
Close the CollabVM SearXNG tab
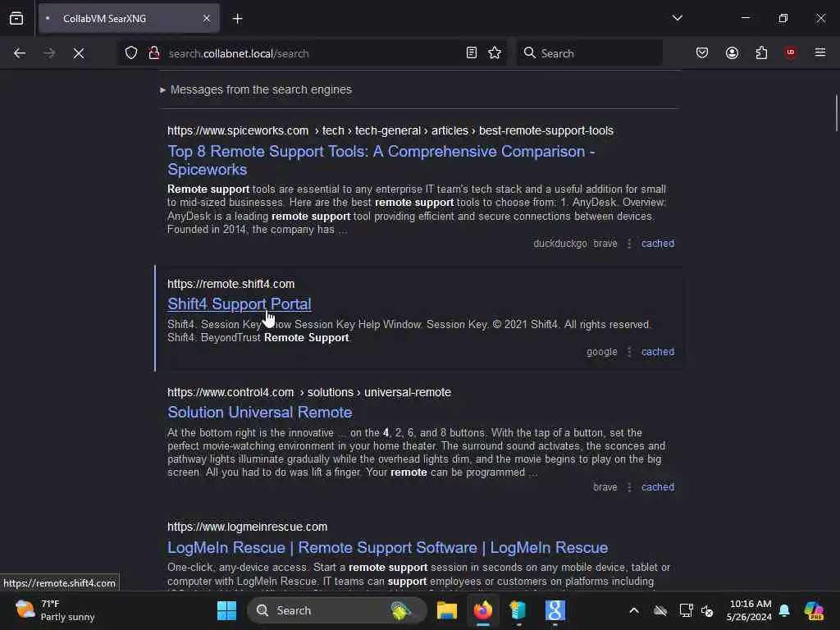(x=206, y=18)
